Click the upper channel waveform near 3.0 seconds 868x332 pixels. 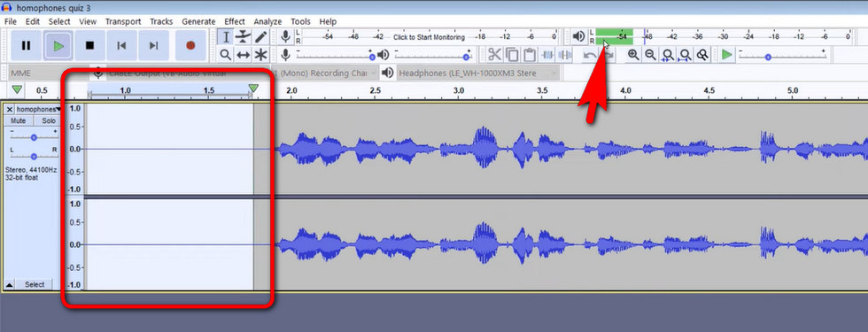[x=459, y=149]
